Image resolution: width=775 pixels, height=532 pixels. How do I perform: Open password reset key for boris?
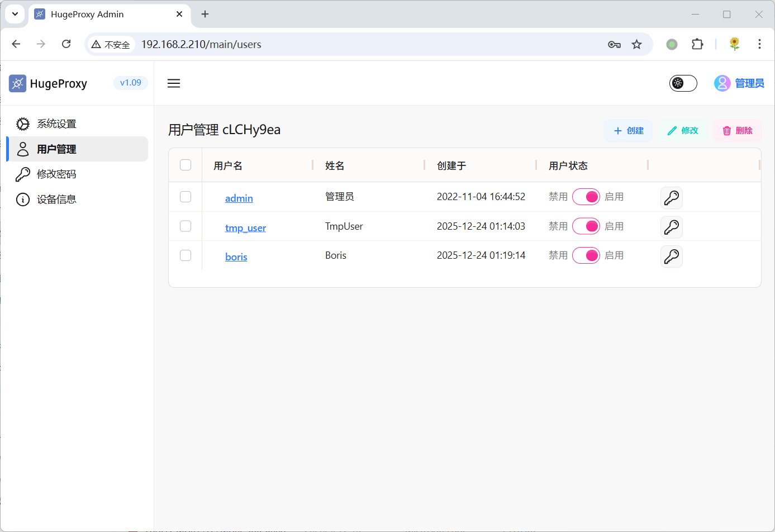pos(671,256)
